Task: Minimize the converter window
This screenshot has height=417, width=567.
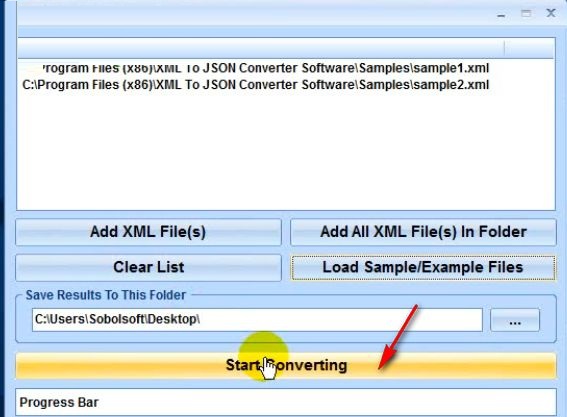Action: tap(501, 14)
